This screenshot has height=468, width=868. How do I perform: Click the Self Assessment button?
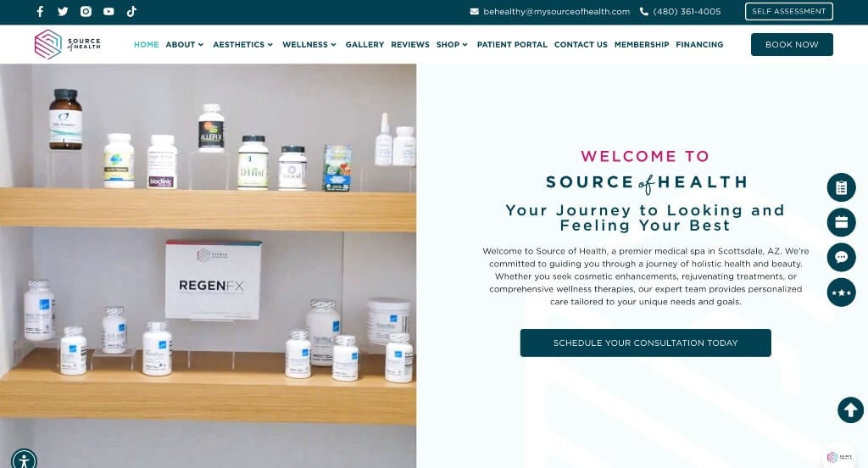click(x=788, y=11)
